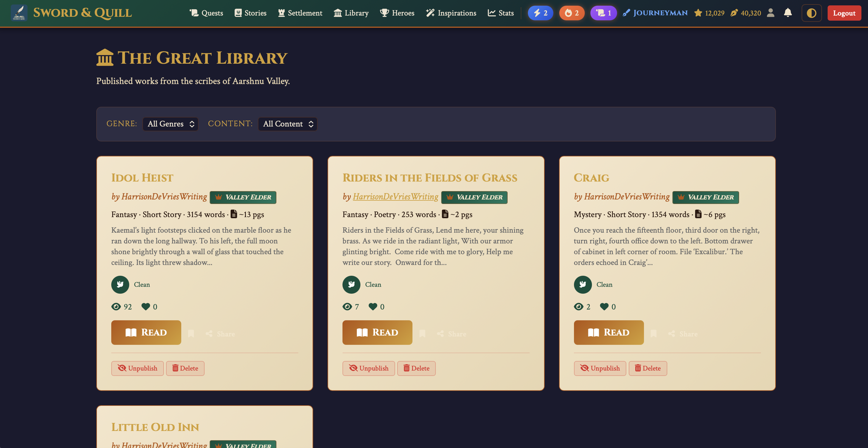Unpublish the Craig story

600,368
